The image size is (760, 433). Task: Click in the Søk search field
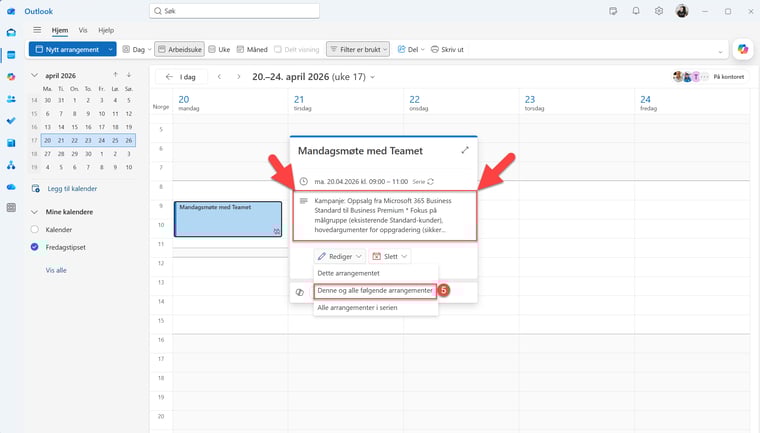coord(235,11)
